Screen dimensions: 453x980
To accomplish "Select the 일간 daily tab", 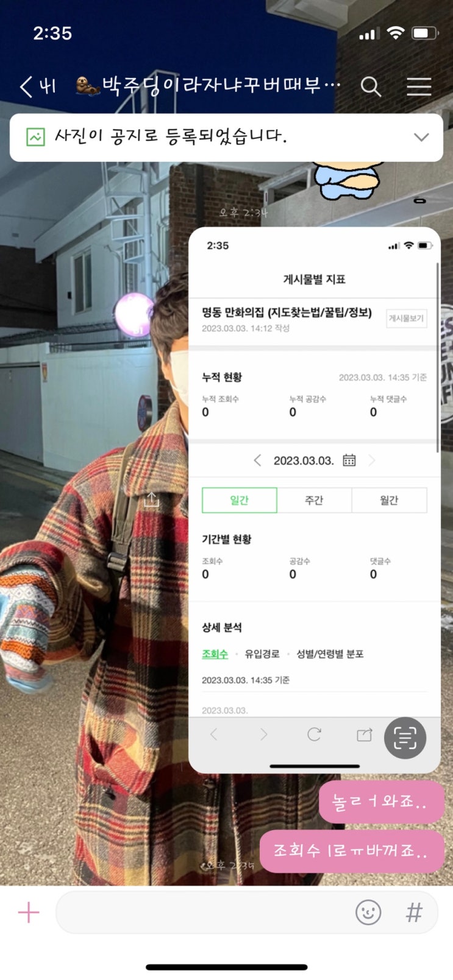I will click(x=240, y=500).
